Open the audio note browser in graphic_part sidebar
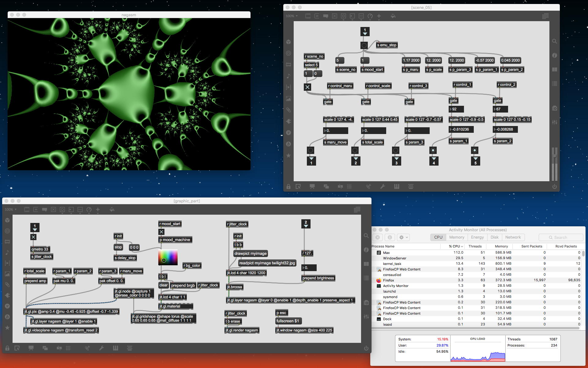This screenshot has width=588, height=368. coord(7,252)
